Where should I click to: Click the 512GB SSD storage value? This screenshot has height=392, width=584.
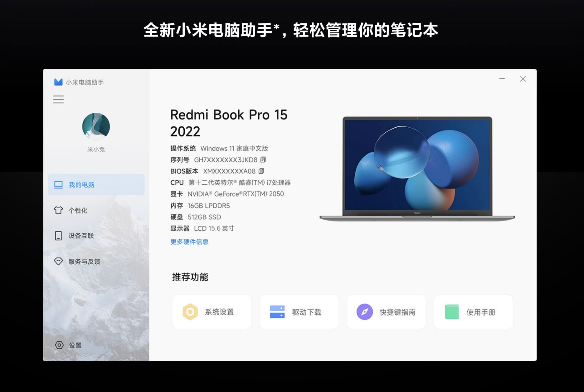click(204, 217)
